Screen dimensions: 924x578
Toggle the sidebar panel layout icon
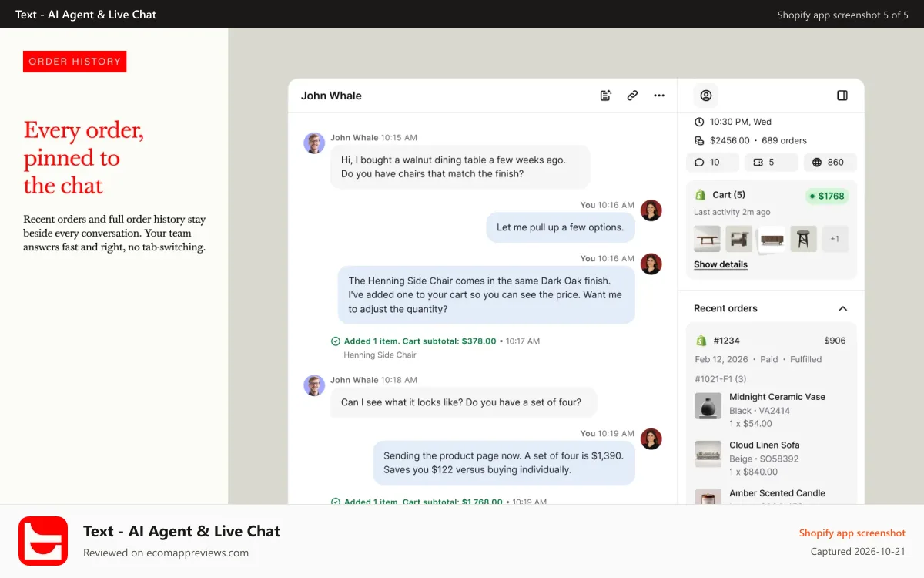(842, 96)
